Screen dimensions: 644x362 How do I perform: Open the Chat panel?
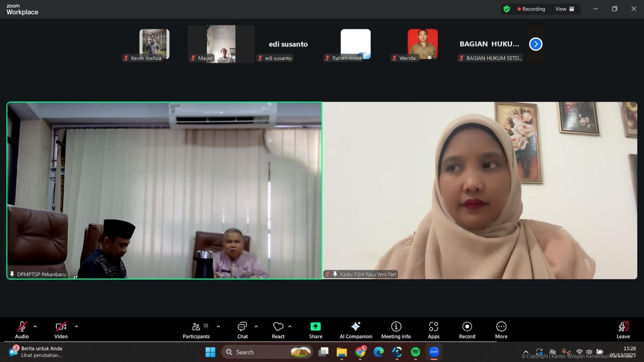pyautogui.click(x=242, y=330)
